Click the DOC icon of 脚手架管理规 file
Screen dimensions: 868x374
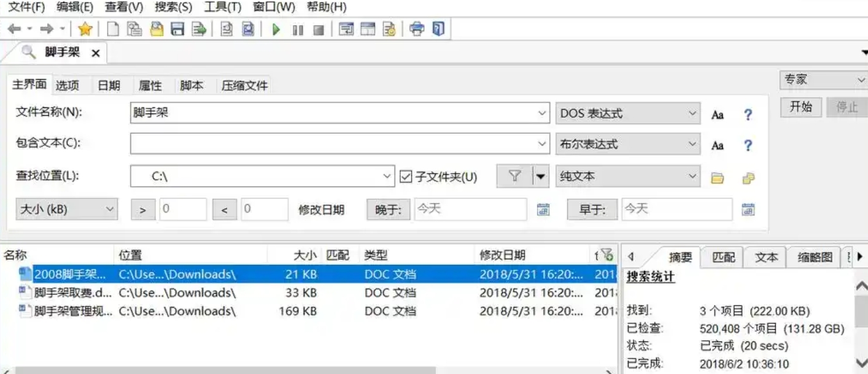click(25, 310)
